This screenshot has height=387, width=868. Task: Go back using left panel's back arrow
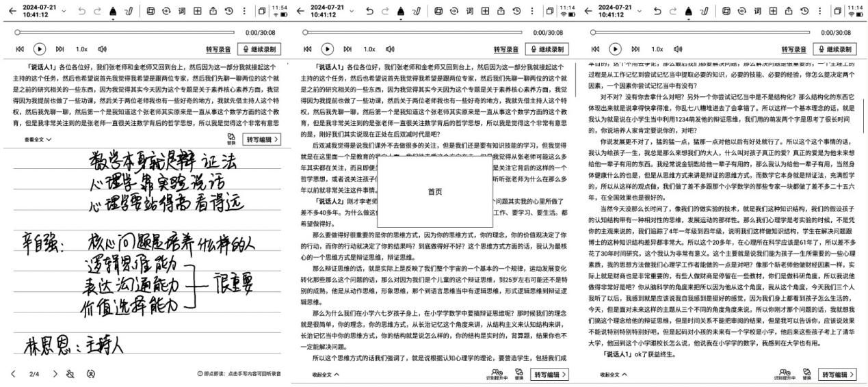(12, 11)
